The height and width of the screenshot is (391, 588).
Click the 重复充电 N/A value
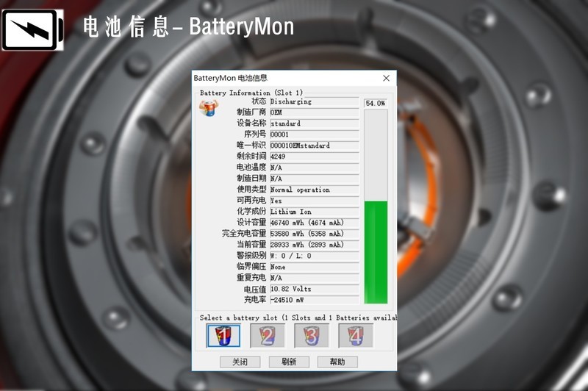coord(315,278)
